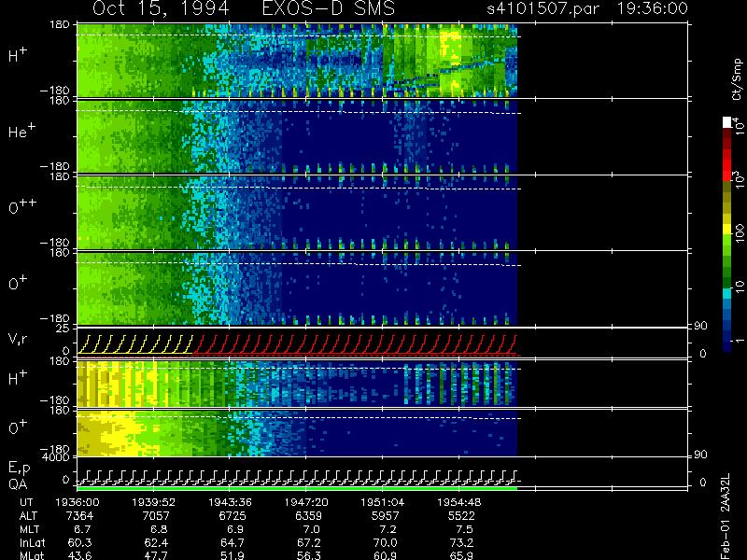Select MLat value "43.6"
Image resolution: width=747 pixels, height=560 pixels.
point(79,555)
